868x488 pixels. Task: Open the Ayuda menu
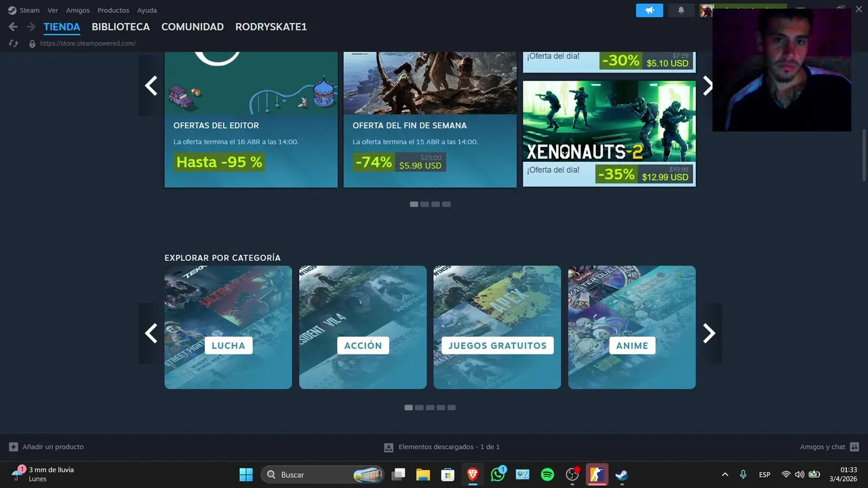tap(147, 10)
